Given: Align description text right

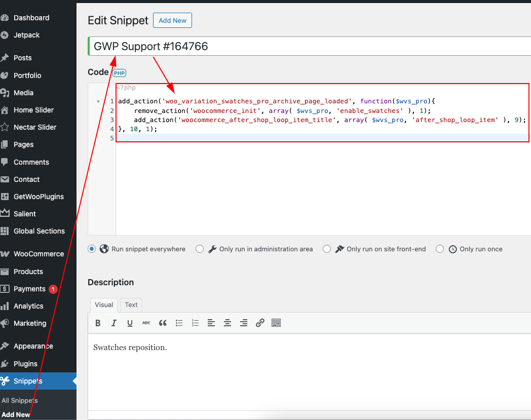Looking at the screenshot, I should [244, 323].
